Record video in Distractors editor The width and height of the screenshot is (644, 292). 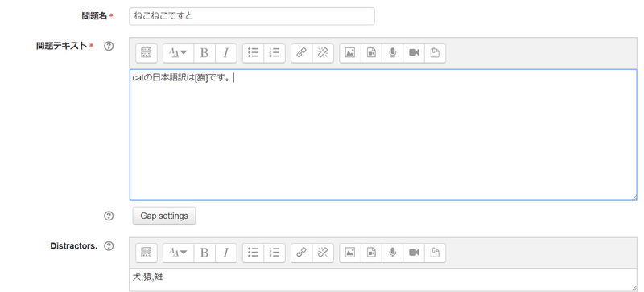tap(414, 253)
